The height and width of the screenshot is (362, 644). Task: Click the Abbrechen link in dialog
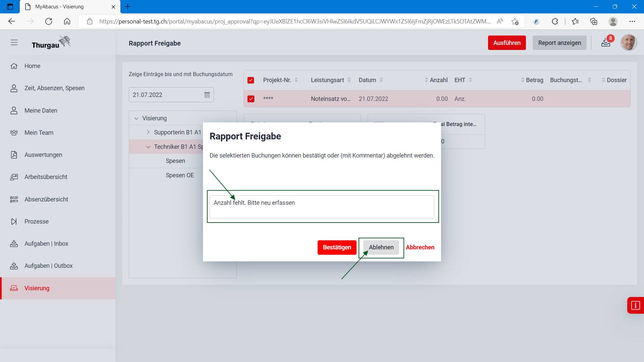tap(420, 247)
